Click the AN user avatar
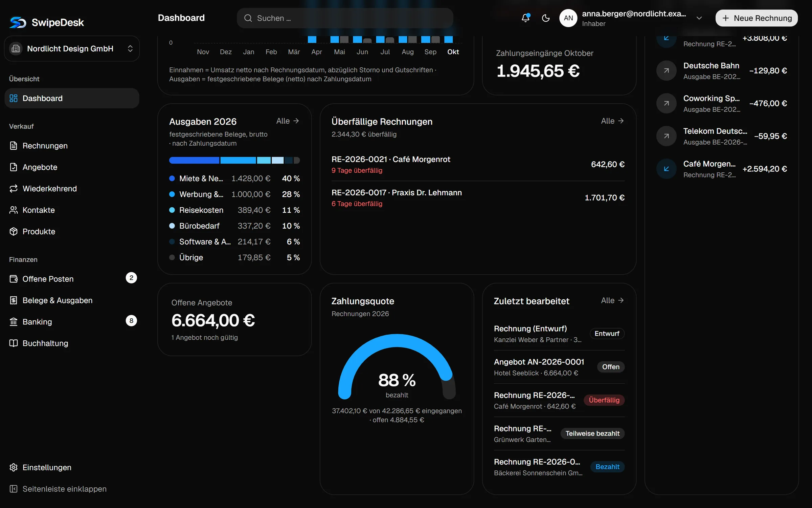Screen dimensions: 812x508 click(568, 18)
